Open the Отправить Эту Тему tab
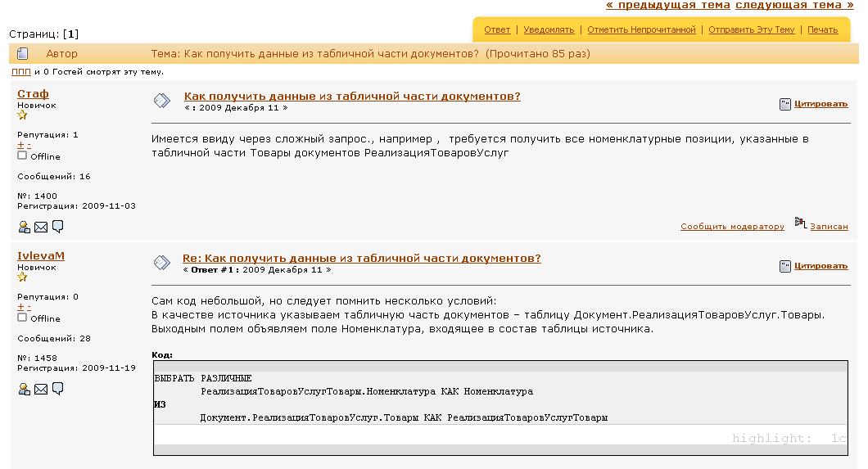This screenshot has width=868, height=469. [751, 29]
